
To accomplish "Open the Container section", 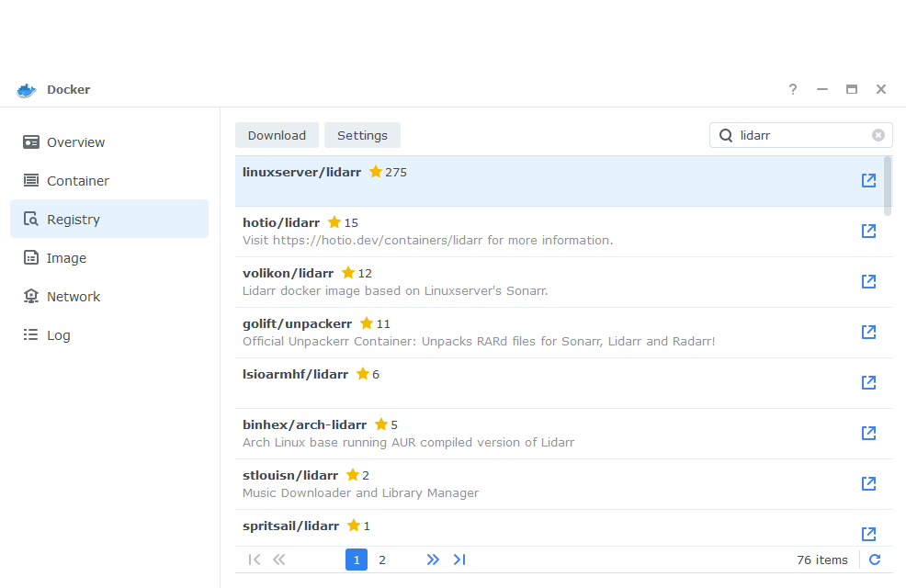I will (109, 181).
